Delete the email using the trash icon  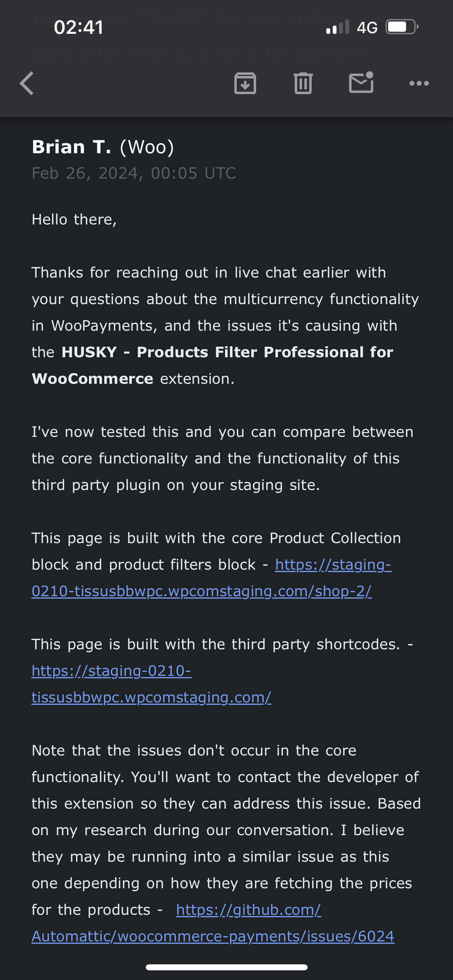point(303,84)
